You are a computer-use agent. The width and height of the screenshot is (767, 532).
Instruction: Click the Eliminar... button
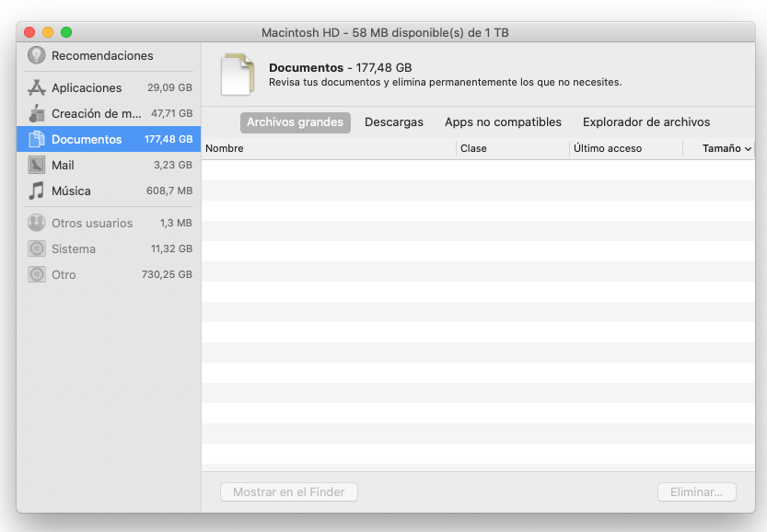[x=696, y=492]
